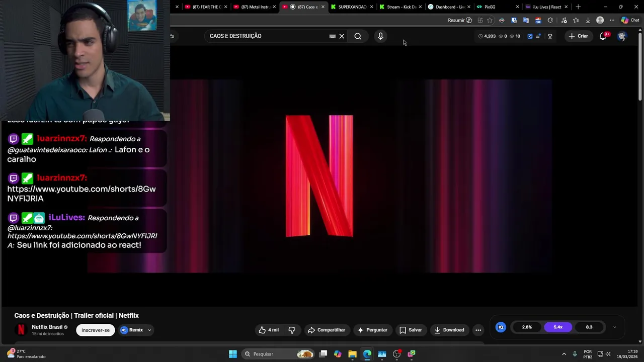Switch to Microsoft Edge in the taskbar
The height and width of the screenshot is (362, 644).
click(x=367, y=354)
